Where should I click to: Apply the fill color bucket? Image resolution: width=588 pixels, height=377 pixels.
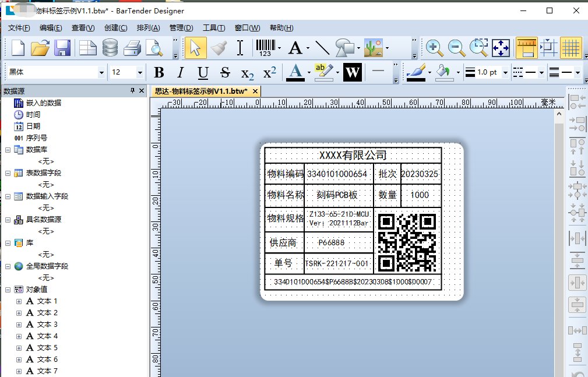(x=445, y=72)
